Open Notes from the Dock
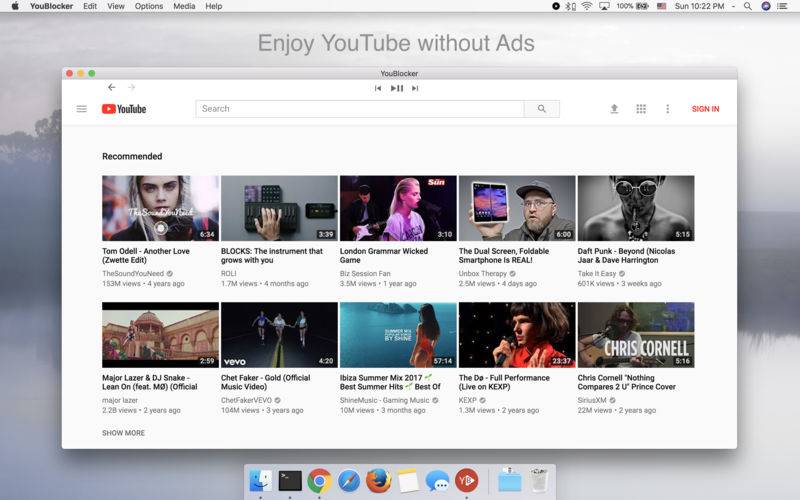 [408, 481]
